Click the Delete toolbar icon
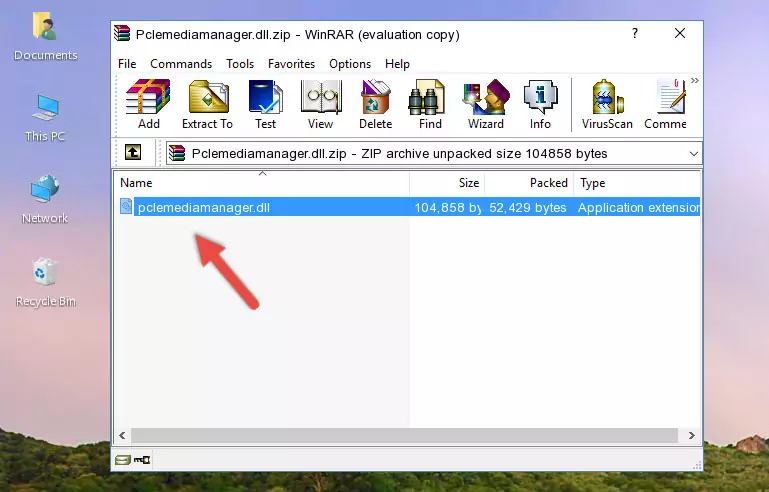The width and height of the screenshot is (769, 492). (376, 104)
